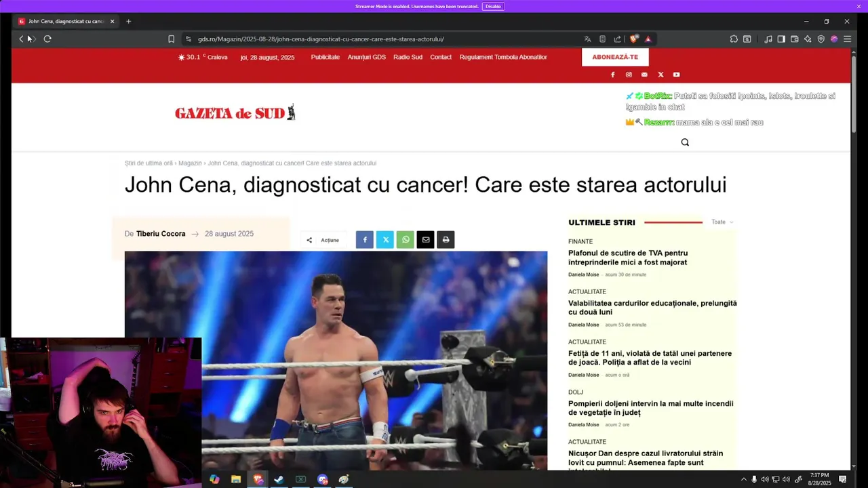Open browser hamburger menu
The width and height of the screenshot is (868, 488).
pos(847,39)
